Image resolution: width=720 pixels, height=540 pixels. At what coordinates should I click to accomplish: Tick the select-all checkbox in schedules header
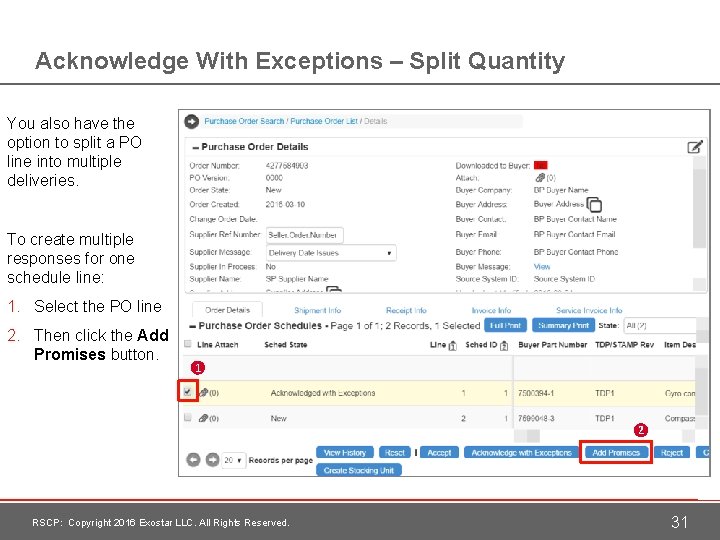click(x=187, y=344)
